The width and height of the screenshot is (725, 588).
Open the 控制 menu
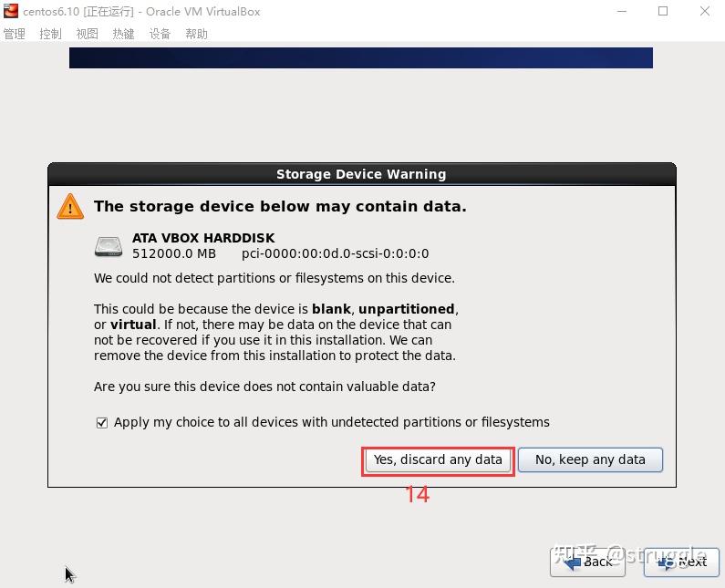(x=50, y=34)
